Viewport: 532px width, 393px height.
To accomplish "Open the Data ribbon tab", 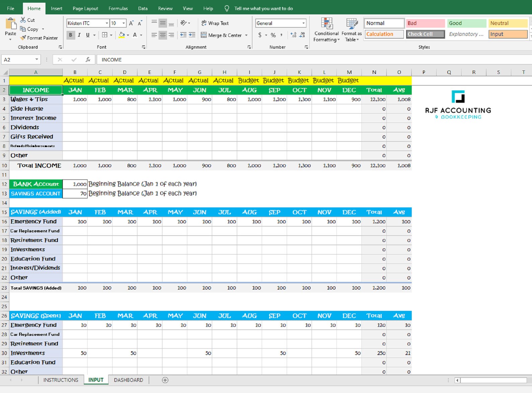I will (x=143, y=8).
